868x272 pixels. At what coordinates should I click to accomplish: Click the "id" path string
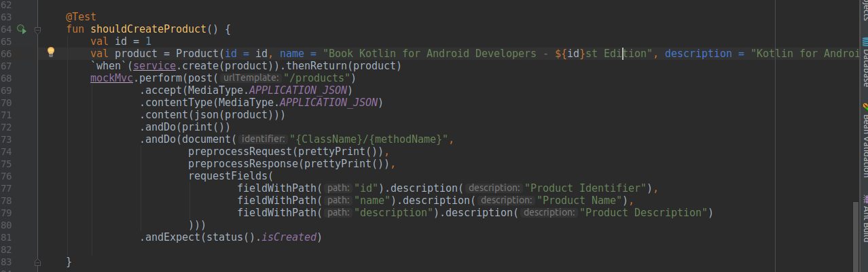tap(367, 188)
